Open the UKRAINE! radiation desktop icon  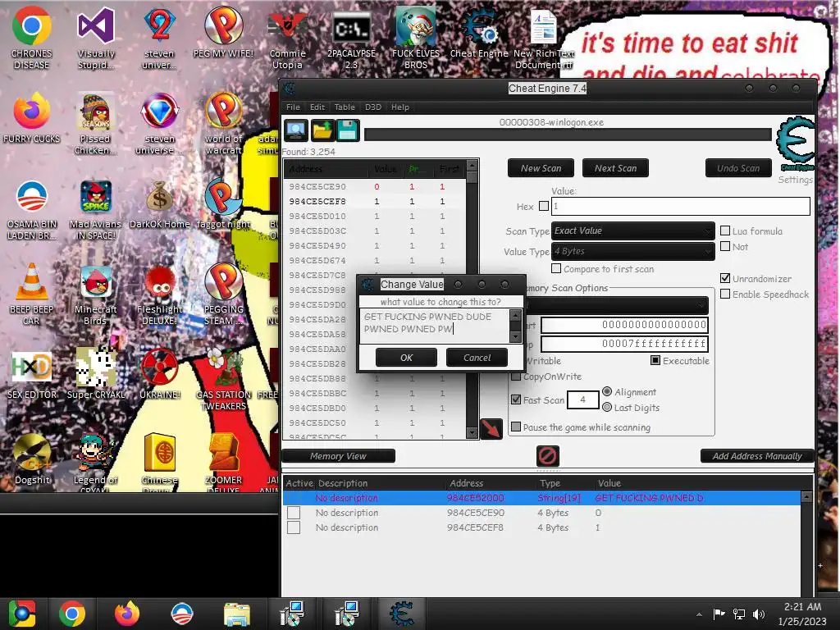(x=160, y=375)
